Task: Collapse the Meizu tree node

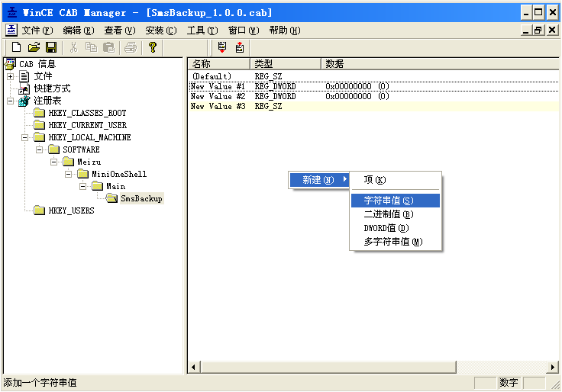Action: coord(53,162)
